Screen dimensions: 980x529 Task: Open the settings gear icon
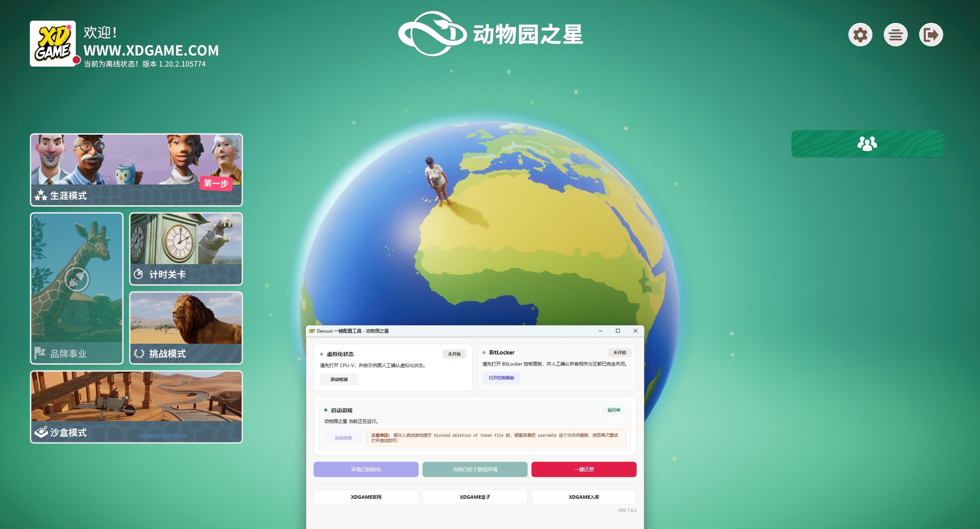click(860, 35)
